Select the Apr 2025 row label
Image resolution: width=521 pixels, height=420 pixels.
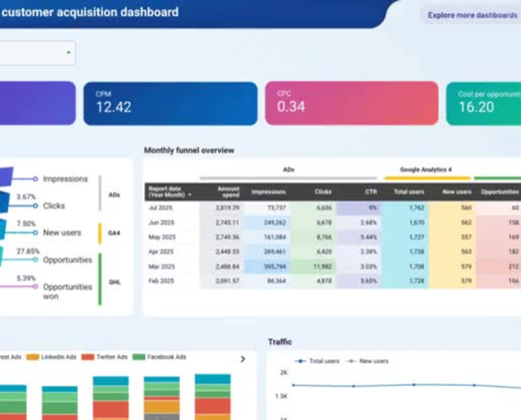click(161, 252)
